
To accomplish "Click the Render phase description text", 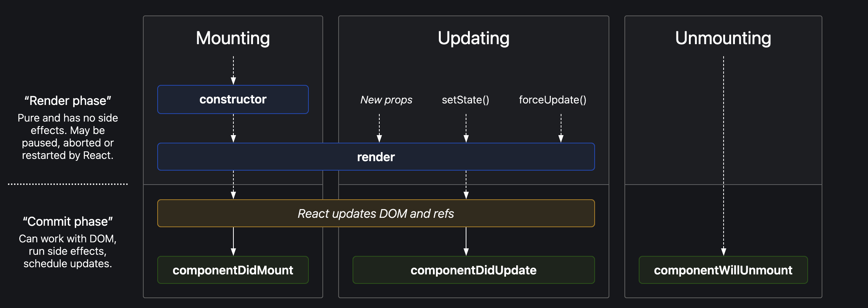I will tap(68, 137).
